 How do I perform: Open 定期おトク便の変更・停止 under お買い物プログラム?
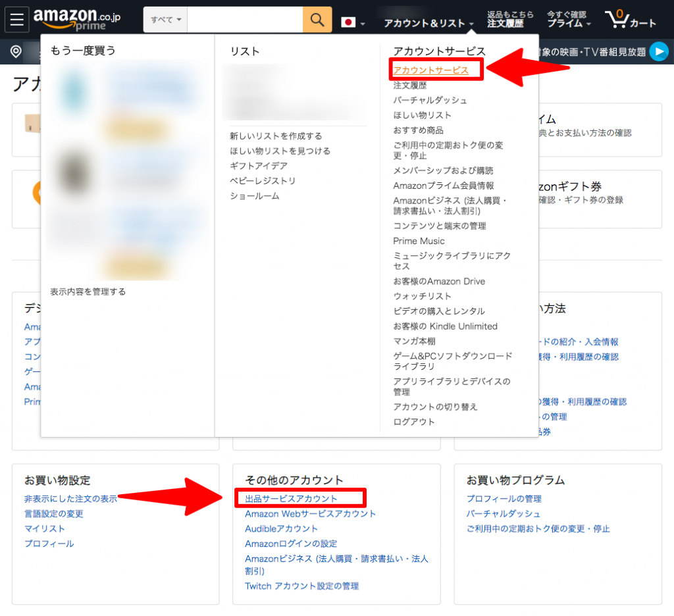538,528
